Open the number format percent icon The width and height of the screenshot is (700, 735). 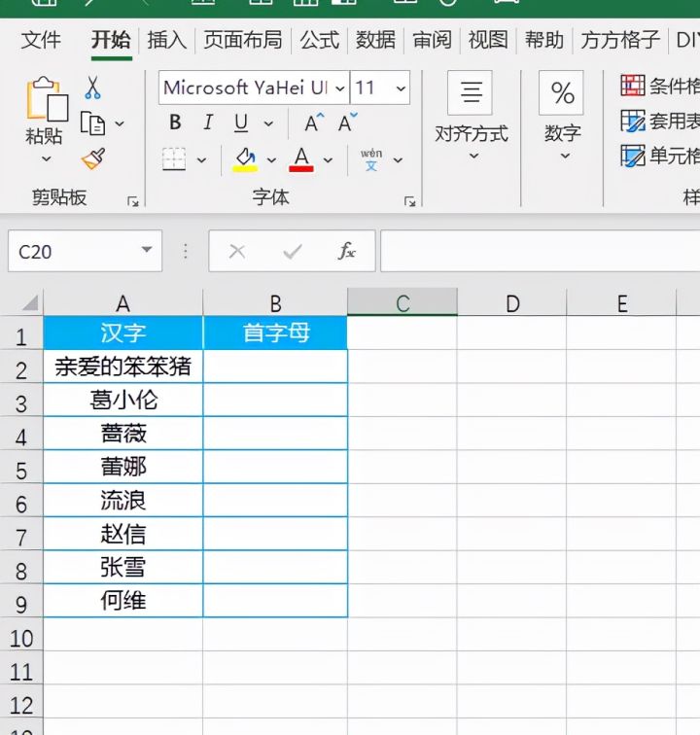(561, 92)
